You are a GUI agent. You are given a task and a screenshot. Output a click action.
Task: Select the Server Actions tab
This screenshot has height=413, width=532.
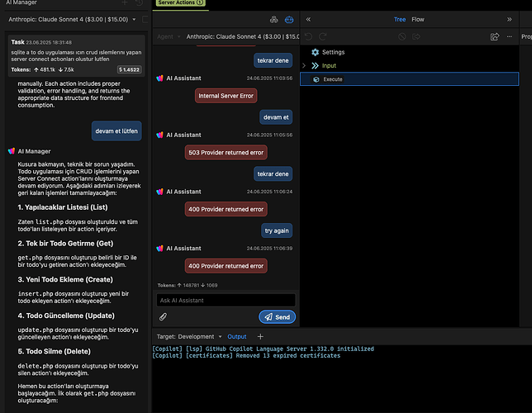(x=180, y=2)
